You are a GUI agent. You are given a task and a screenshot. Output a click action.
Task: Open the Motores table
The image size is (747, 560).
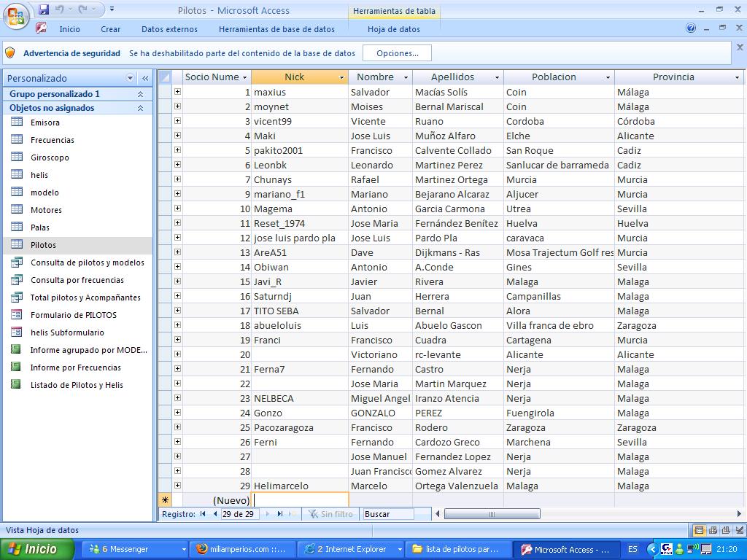tap(46, 210)
